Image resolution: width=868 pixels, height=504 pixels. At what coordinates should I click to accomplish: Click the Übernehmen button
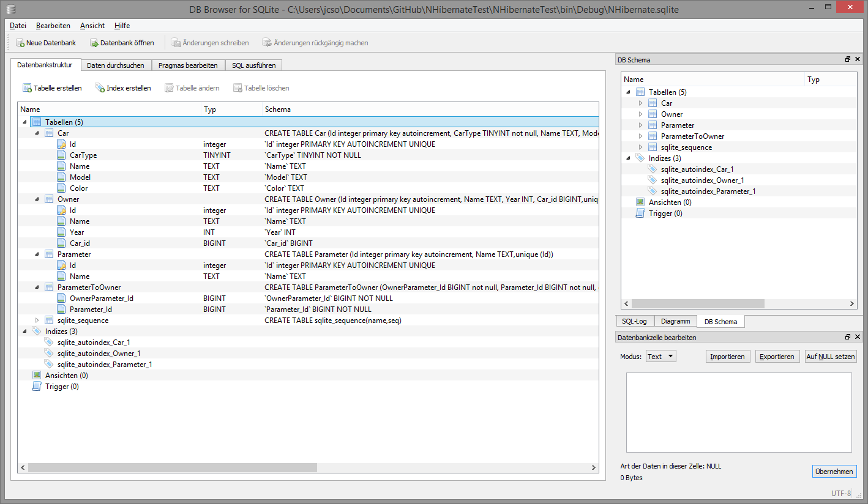pos(834,472)
